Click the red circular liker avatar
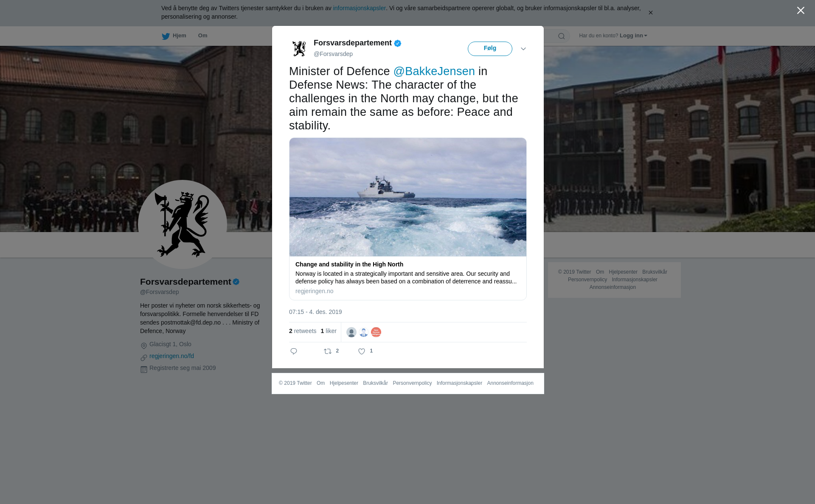Image resolution: width=815 pixels, height=504 pixels. [376, 332]
